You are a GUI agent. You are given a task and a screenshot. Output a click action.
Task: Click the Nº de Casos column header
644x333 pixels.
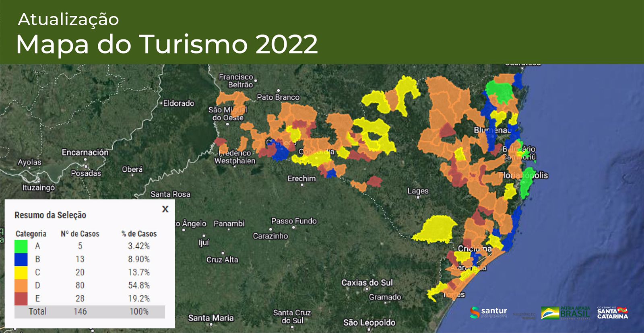pyautogui.click(x=80, y=234)
